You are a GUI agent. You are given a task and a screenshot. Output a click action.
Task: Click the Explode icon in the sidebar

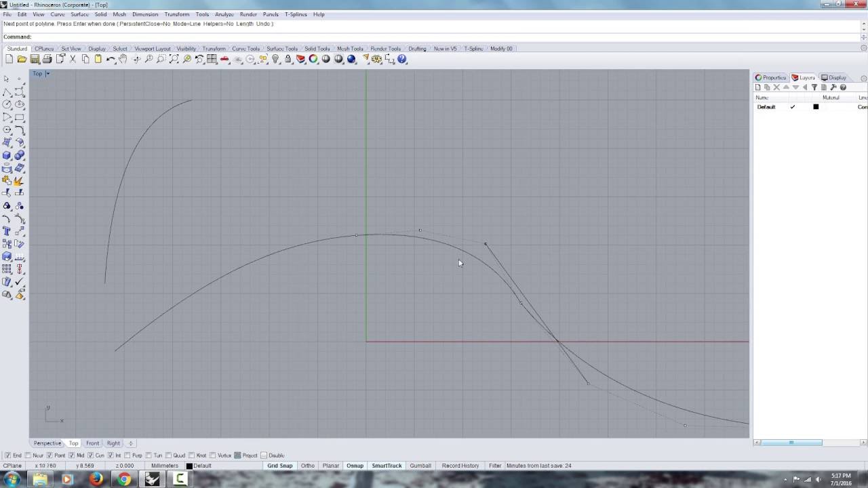[x=20, y=181]
